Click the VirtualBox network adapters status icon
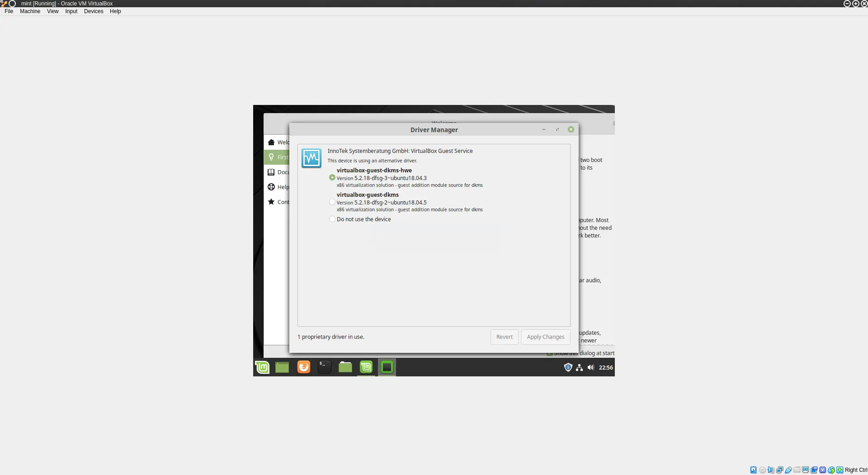This screenshot has height=475, width=868. click(x=779, y=470)
